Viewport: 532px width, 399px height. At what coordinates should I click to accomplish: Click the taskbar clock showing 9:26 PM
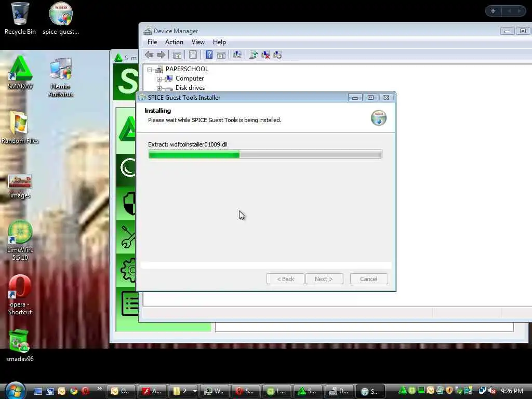click(512, 391)
